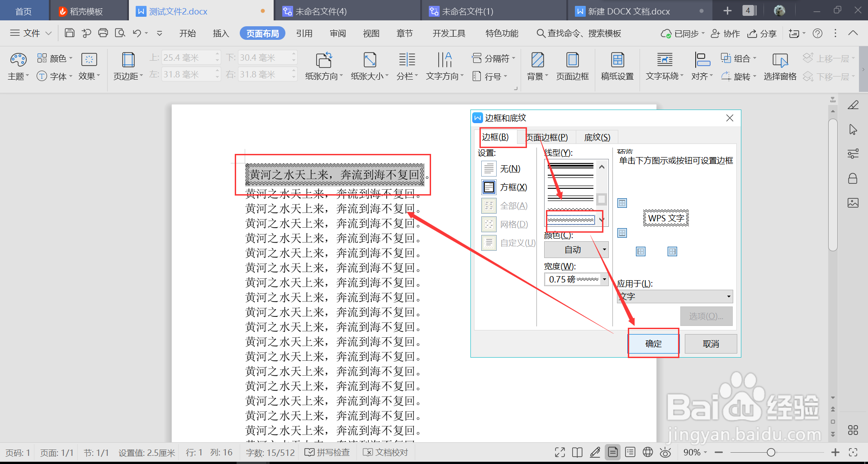The height and width of the screenshot is (464, 868).
Task: Select the wavy line style in list
Action: (x=571, y=220)
